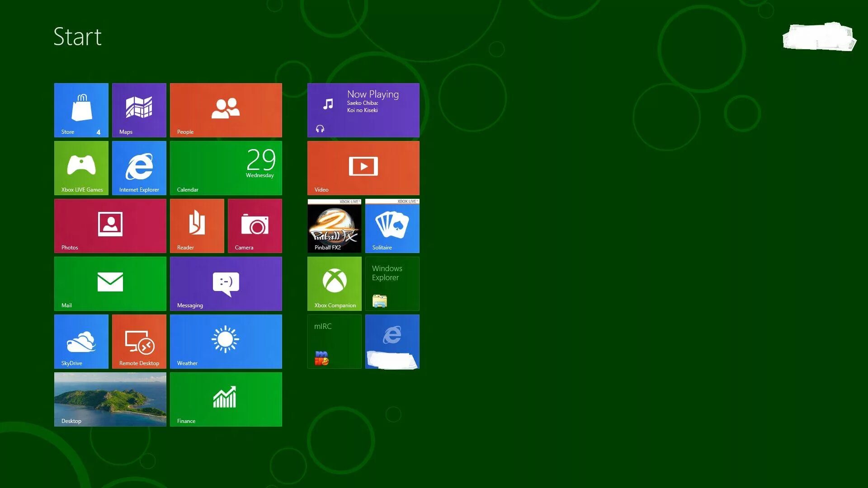The image size is (868, 488).
Task: Open SkyDrive tile
Action: [81, 341]
